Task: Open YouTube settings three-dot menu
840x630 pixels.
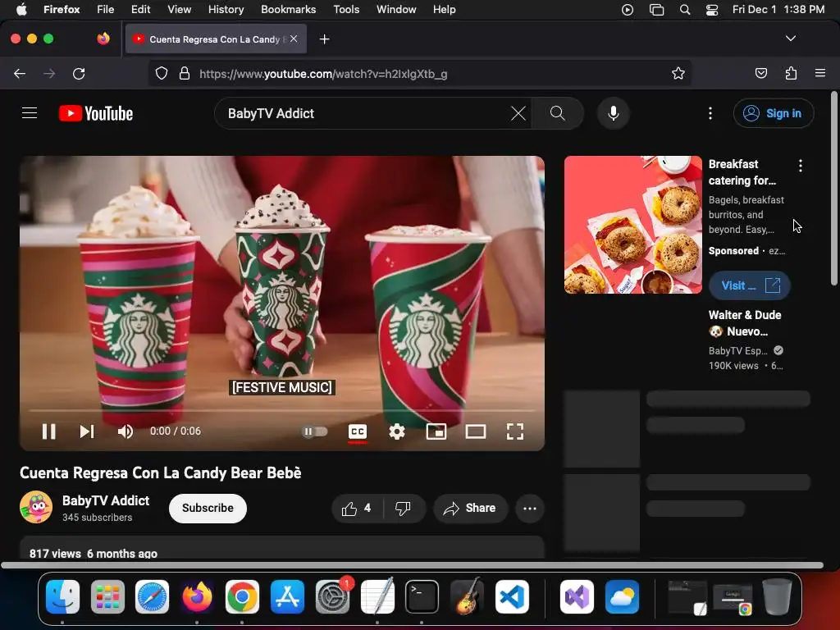Action: coord(710,113)
